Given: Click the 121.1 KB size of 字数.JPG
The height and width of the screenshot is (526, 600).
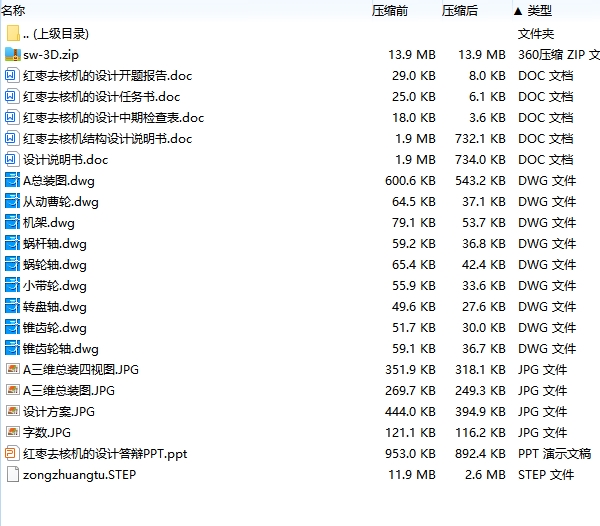Looking at the screenshot, I should (410, 433).
